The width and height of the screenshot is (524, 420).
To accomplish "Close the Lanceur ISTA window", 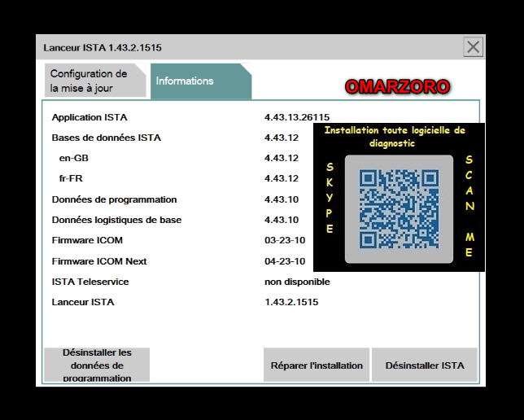I will [474, 47].
